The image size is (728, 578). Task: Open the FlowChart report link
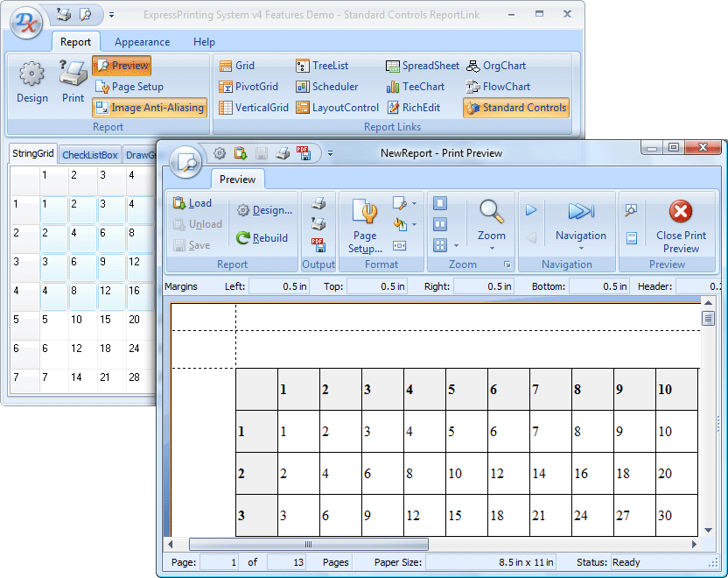(507, 87)
